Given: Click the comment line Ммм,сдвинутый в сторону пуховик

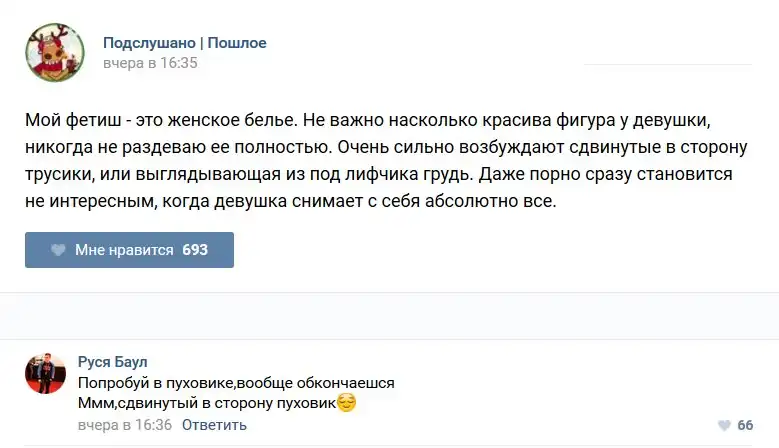Looking at the screenshot, I should coord(206,404).
